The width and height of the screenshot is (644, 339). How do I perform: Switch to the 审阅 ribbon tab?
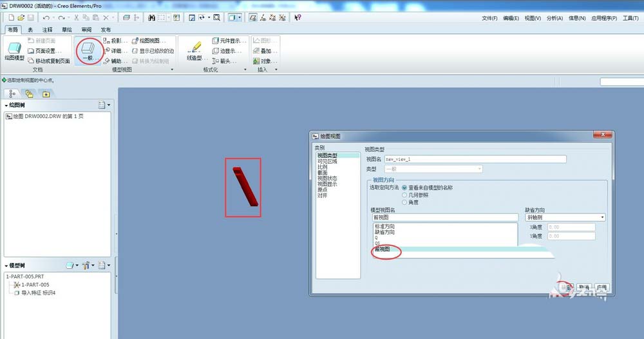pos(86,30)
